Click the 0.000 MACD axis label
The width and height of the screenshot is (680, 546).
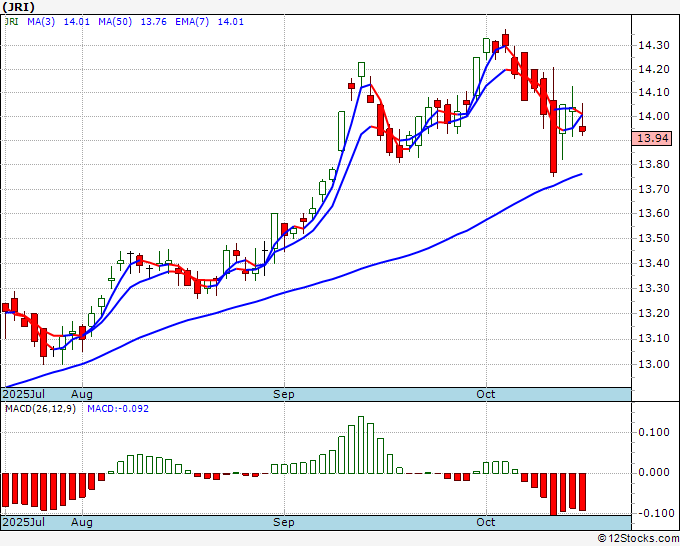click(x=654, y=472)
